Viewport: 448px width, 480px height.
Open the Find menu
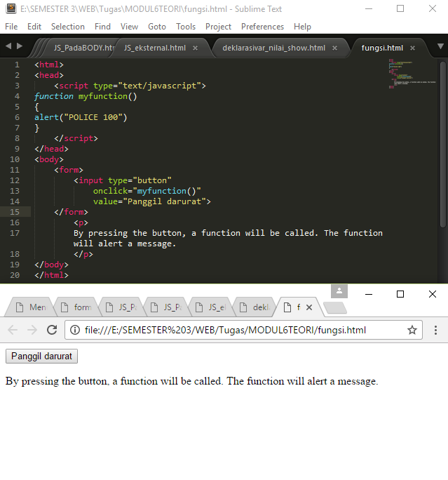pos(102,27)
